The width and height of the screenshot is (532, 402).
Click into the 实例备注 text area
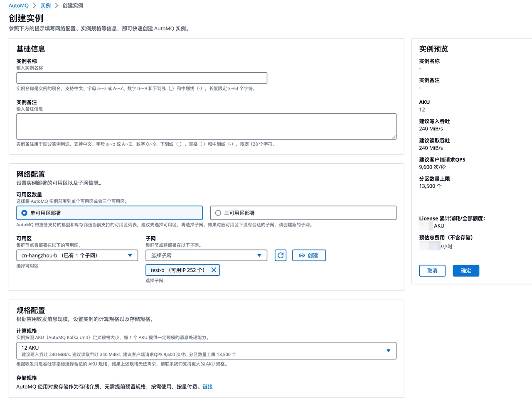click(206, 126)
